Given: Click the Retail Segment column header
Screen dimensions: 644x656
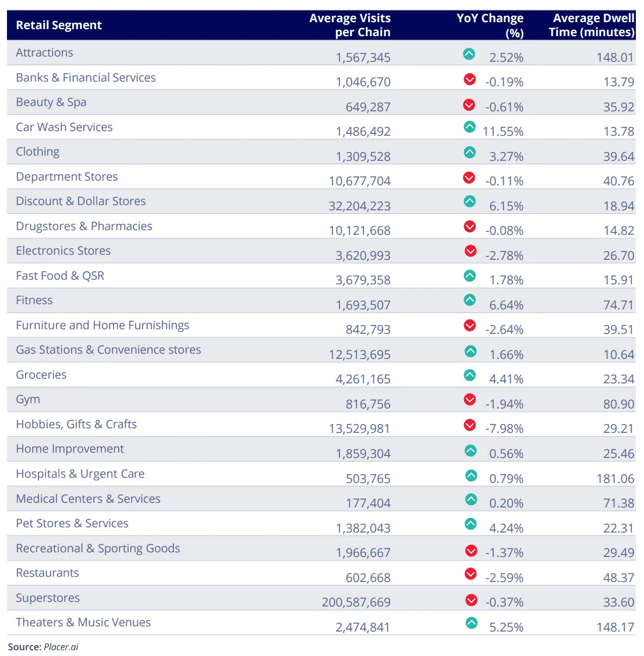Looking at the screenshot, I should [x=59, y=25].
